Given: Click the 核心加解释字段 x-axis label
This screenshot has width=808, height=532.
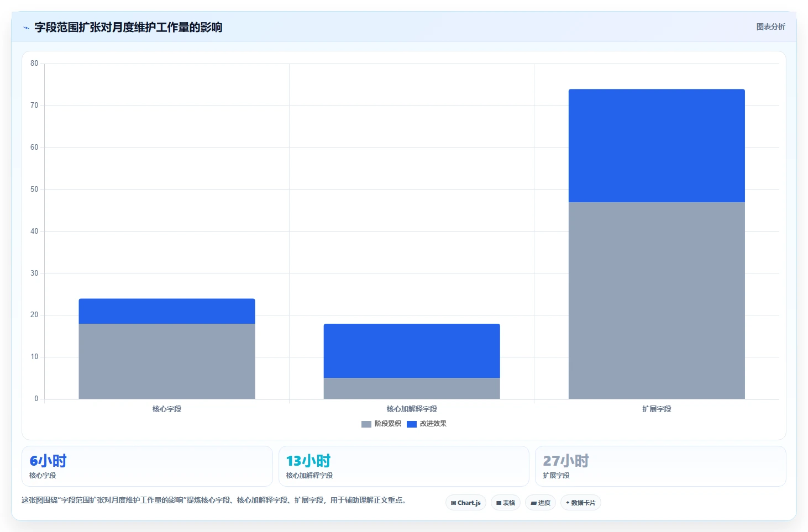Looking at the screenshot, I should [412, 409].
